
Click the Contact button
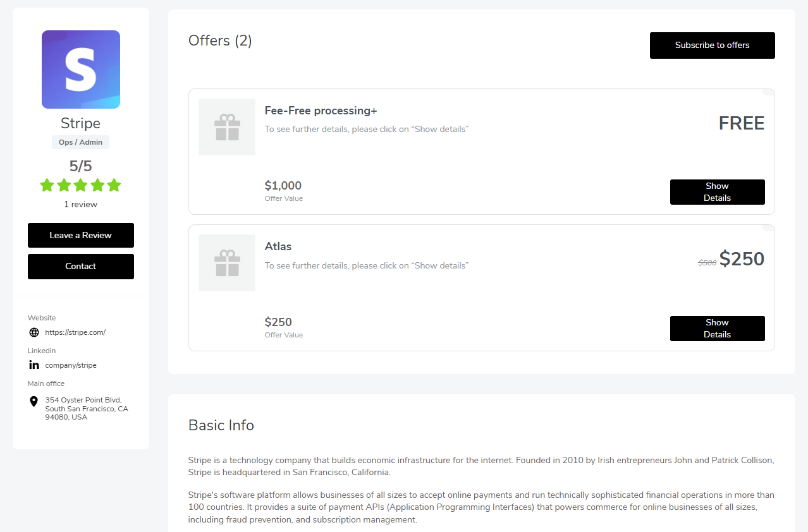coord(81,266)
